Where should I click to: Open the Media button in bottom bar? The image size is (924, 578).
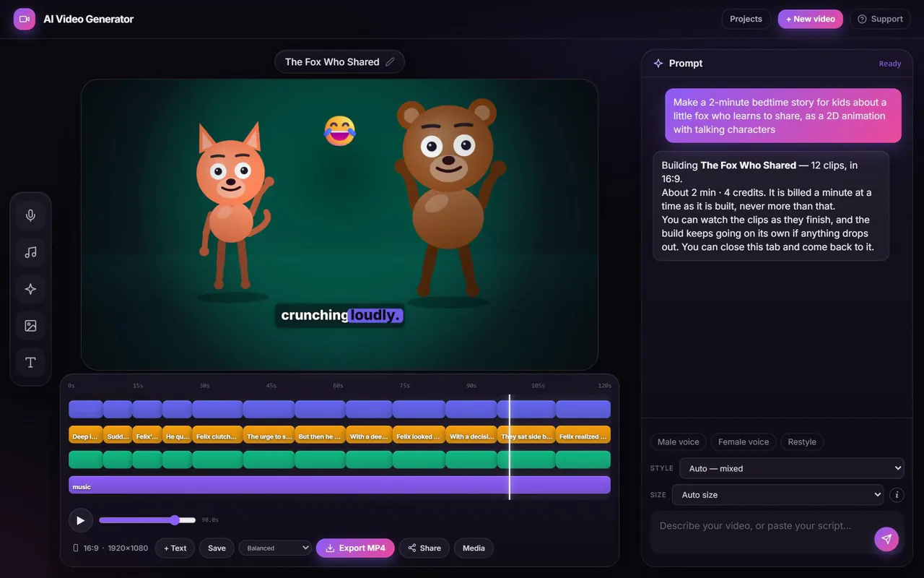coord(474,548)
